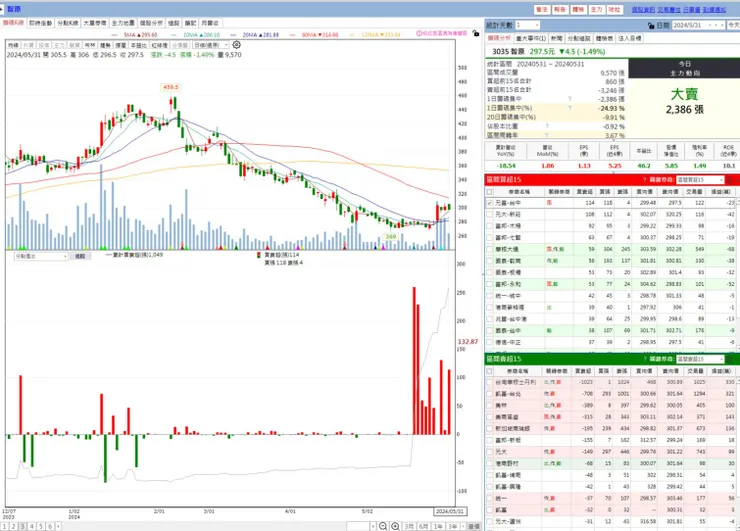The height and width of the screenshot is (531, 740).
Task: Go to layout page 1
Action: click(5, 526)
